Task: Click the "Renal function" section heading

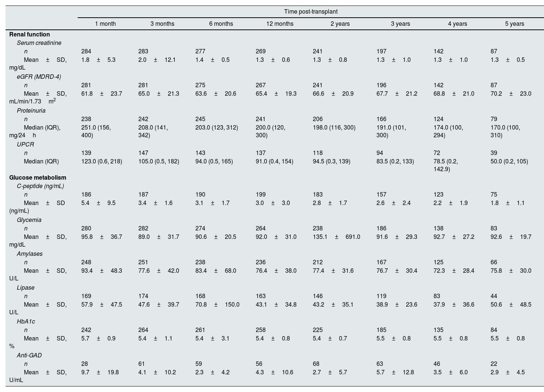Action: pos(29,34)
